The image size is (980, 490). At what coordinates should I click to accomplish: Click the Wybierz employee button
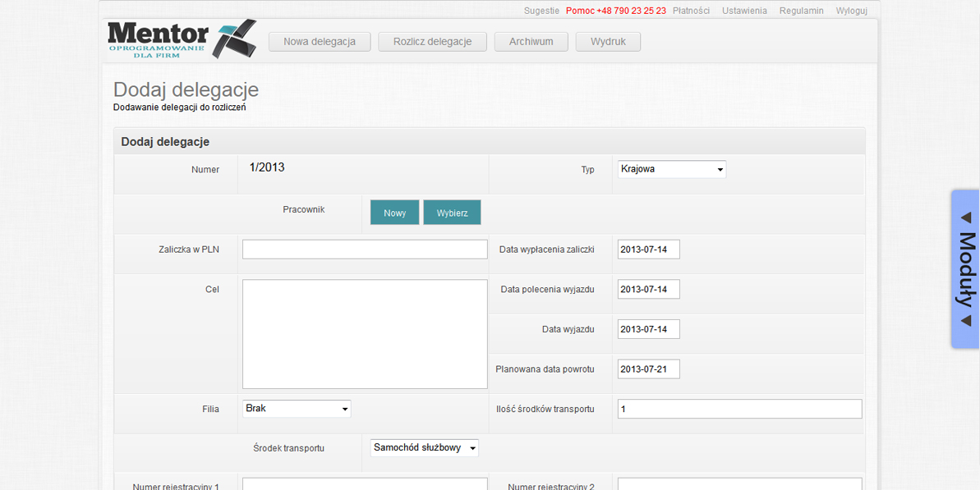tap(452, 213)
